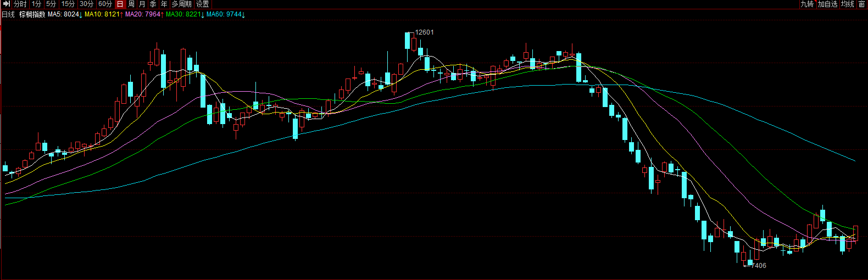Toggle the 均线 moving averages button

tap(848, 4)
